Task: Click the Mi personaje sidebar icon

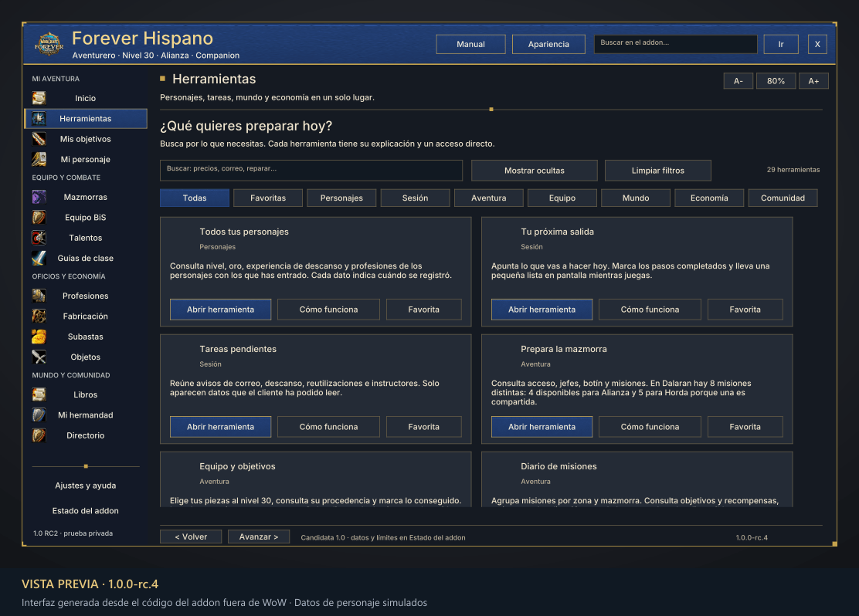Action: coord(39,159)
